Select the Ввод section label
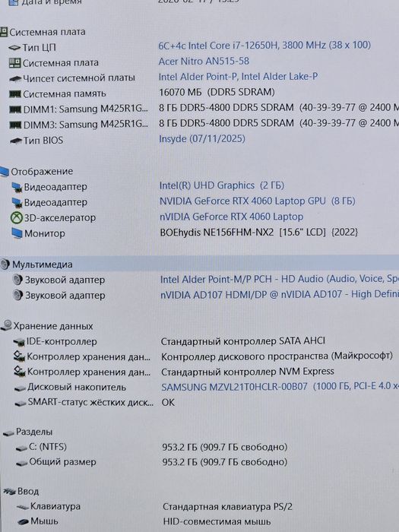 (28, 491)
